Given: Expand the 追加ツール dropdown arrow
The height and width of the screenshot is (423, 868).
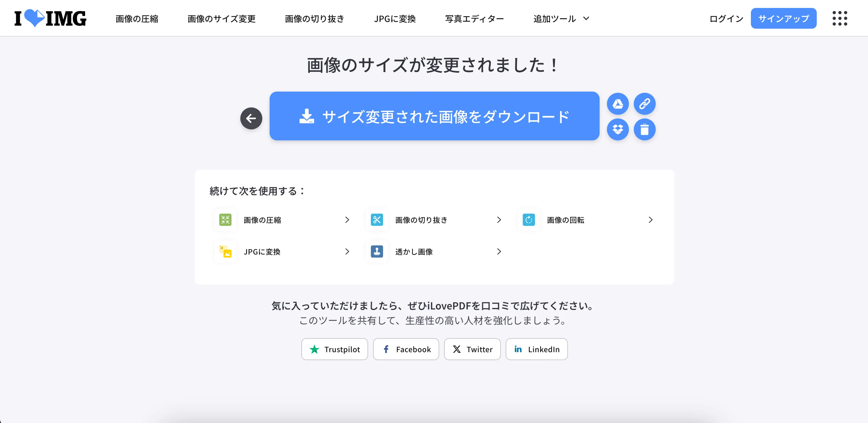Looking at the screenshot, I should tap(586, 19).
